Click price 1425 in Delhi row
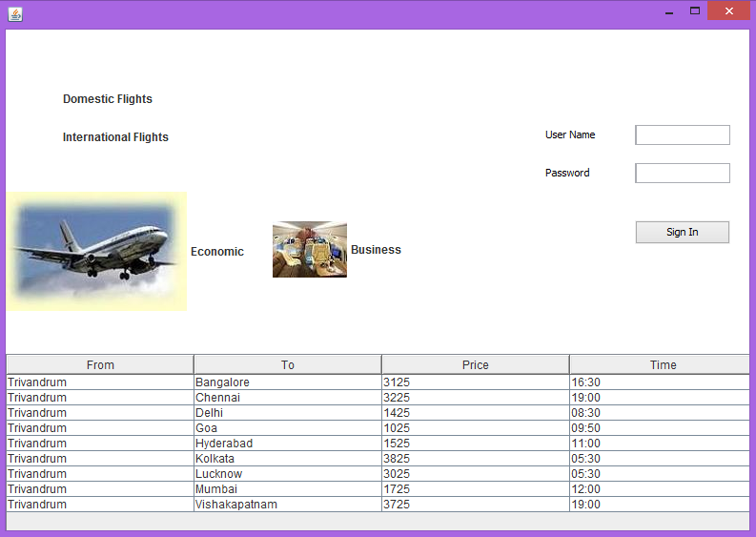756x537 pixels. click(x=476, y=412)
